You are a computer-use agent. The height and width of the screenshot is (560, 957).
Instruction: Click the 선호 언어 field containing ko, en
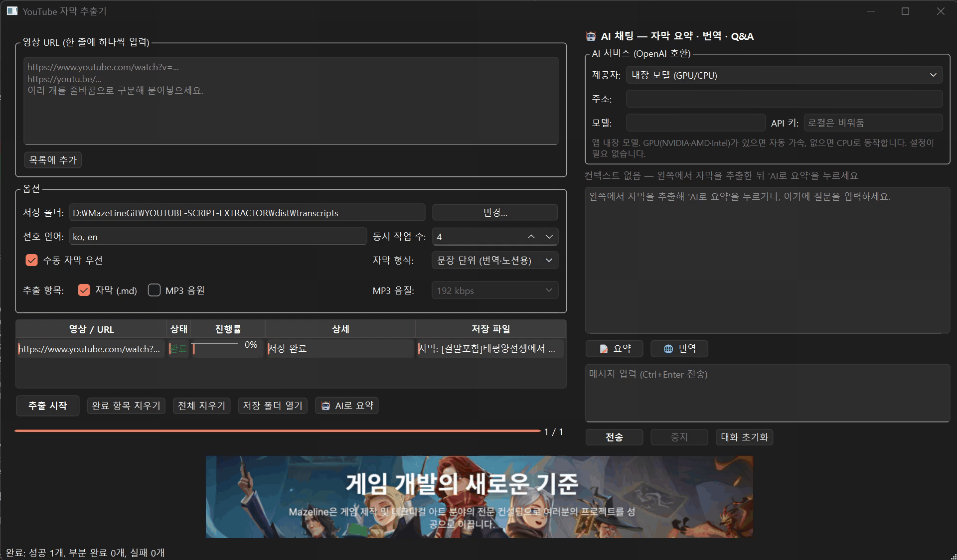(218, 237)
